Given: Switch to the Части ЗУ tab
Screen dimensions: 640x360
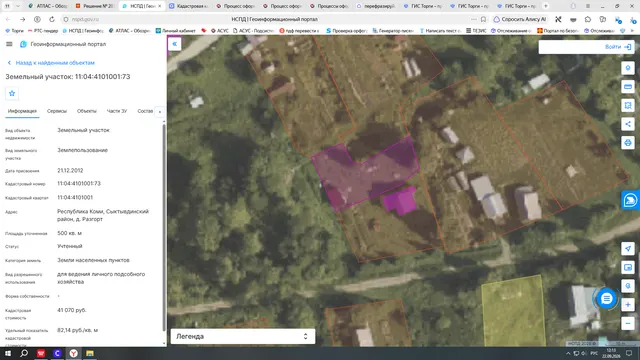Looking at the screenshot, I should click(117, 111).
